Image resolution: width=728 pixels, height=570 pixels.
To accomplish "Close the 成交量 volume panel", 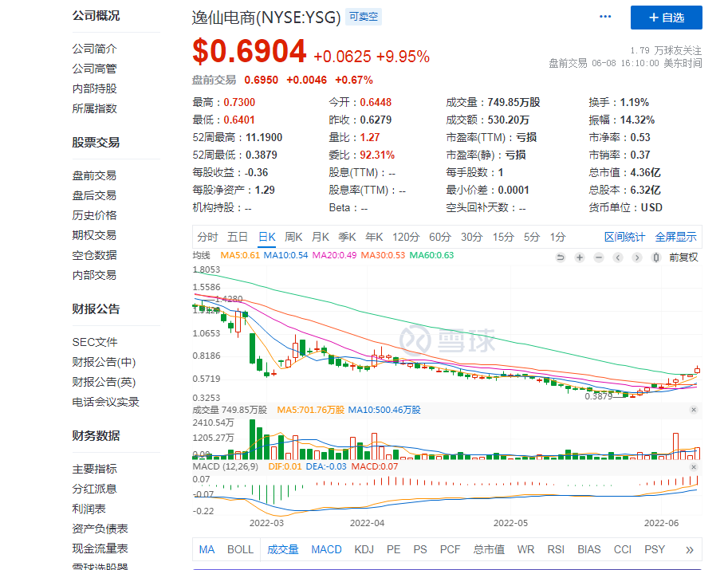I will coord(694,410).
